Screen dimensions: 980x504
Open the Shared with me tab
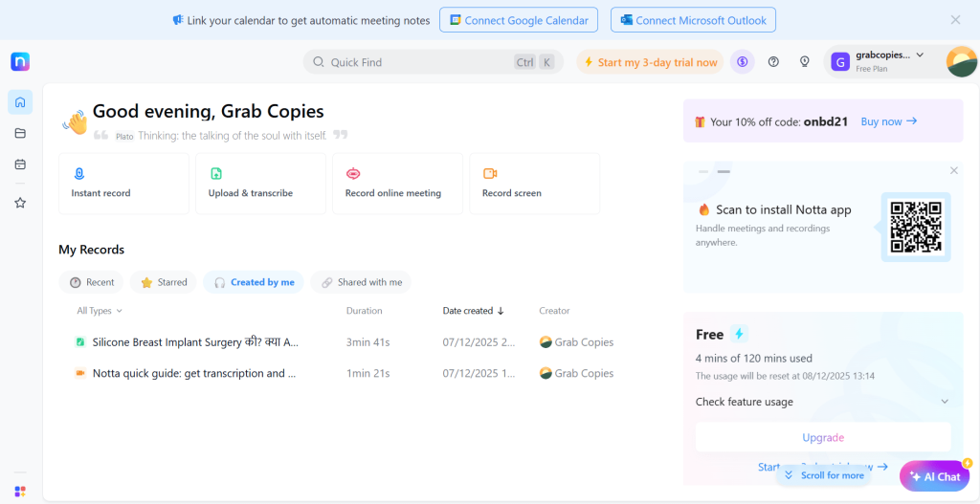(361, 282)
